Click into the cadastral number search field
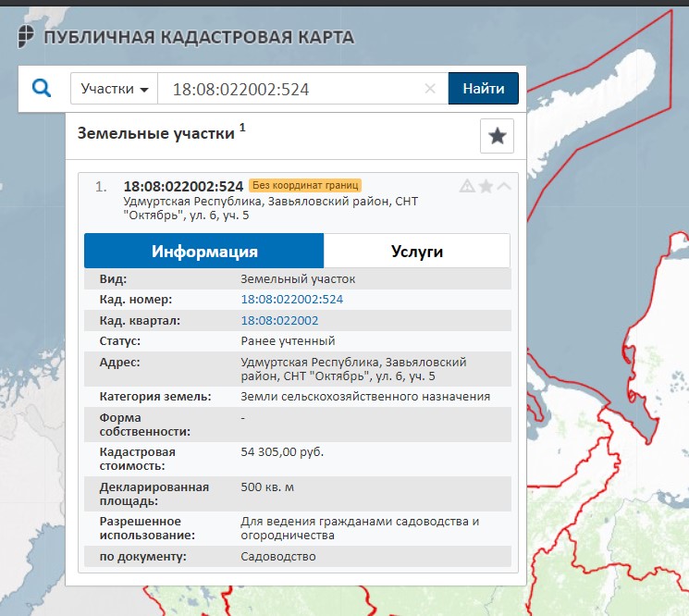The image size is (689, 616). [x=291, y=89]
